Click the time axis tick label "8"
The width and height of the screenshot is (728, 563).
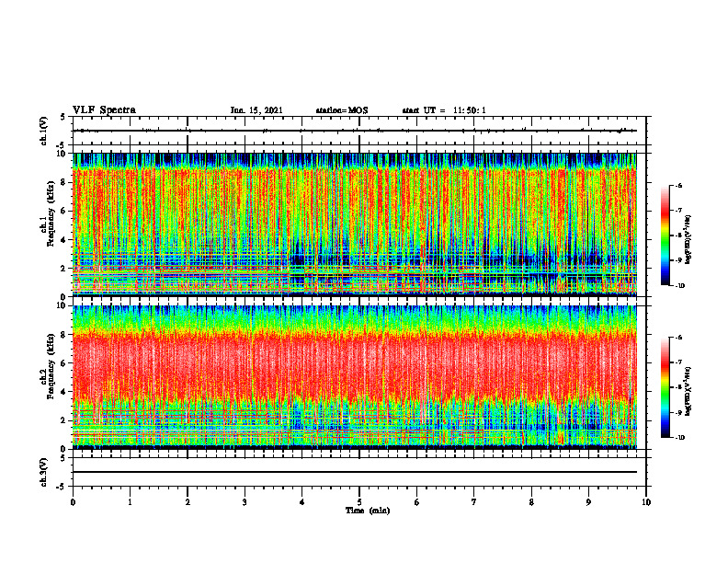pos(531,502)
